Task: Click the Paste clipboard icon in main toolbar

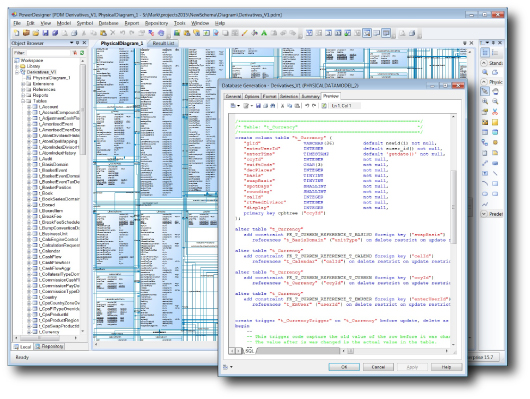Action: [103, 33]
